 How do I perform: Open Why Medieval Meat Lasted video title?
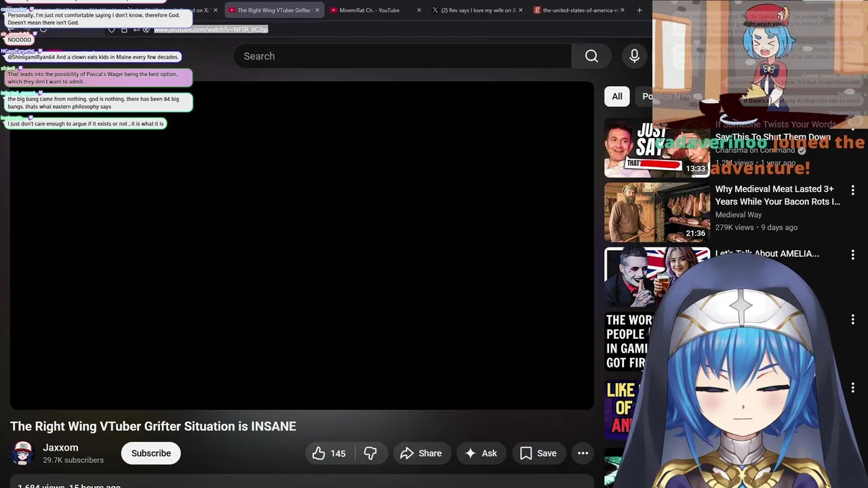777,195
